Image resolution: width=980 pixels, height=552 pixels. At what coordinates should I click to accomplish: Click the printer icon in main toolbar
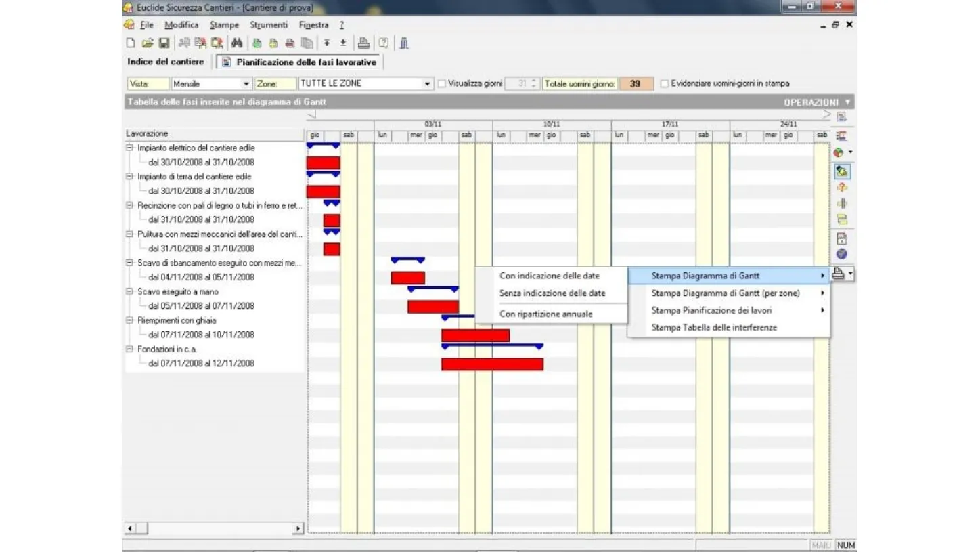pyautogui.click(x=363, y=43)
